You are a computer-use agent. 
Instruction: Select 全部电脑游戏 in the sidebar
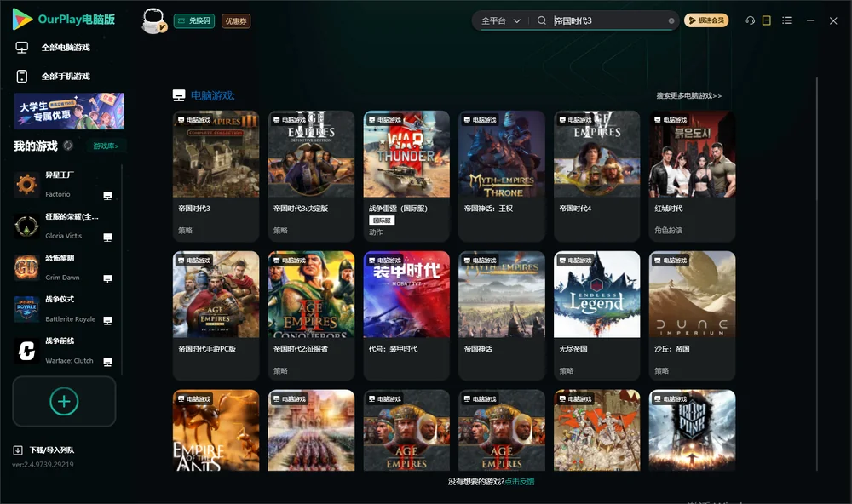coord(66,48)
